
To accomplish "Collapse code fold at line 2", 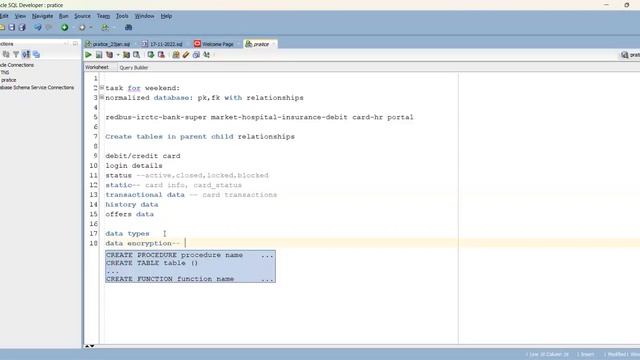I will [102, 87].
